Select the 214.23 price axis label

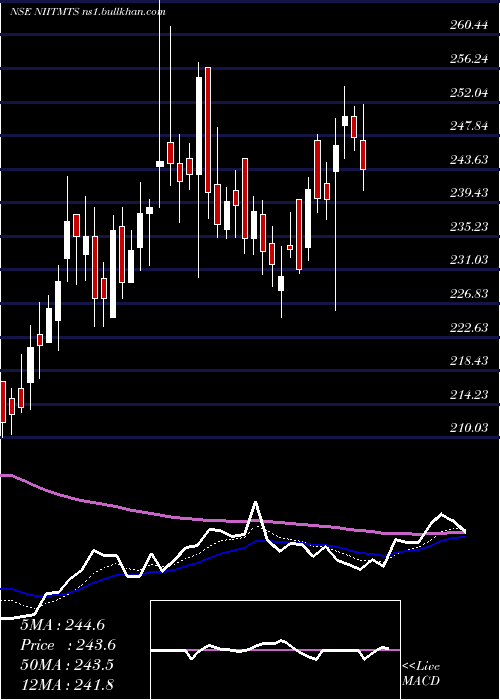[469, 395]
